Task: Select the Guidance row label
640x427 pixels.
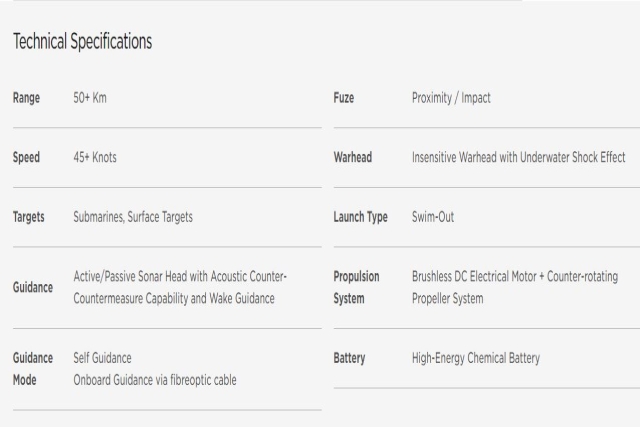Action: tap(33, 287)
